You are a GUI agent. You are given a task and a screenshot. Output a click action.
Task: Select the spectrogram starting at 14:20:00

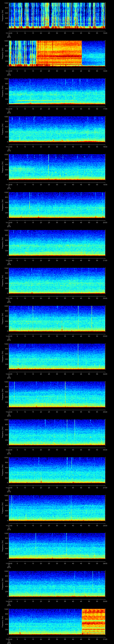(x=57, y=243)
